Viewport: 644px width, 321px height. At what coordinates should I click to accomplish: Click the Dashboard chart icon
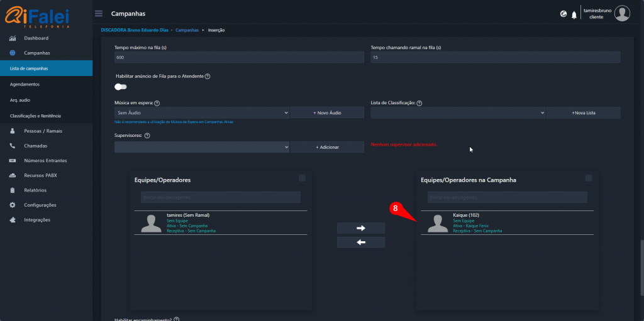pos(13,38)
